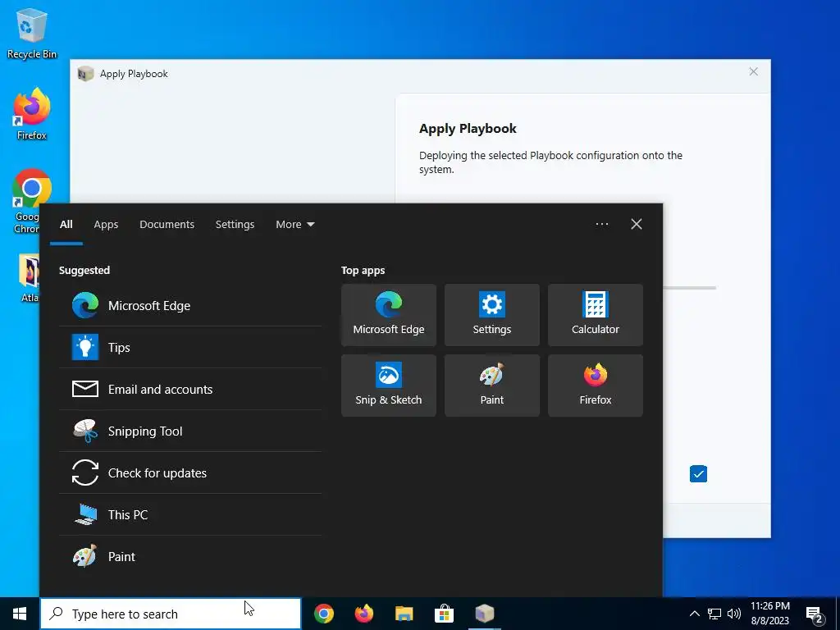Toggle the blue checkbox in Apply Playbook window
The width and height of the screenshot is (840, 630).
(698, 473)
